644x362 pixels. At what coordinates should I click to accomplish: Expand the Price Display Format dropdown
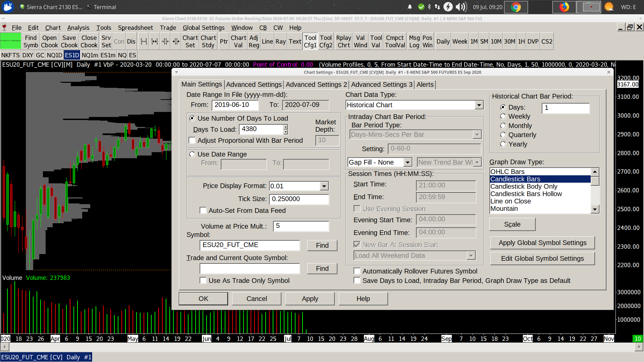(x=324, y=186)
